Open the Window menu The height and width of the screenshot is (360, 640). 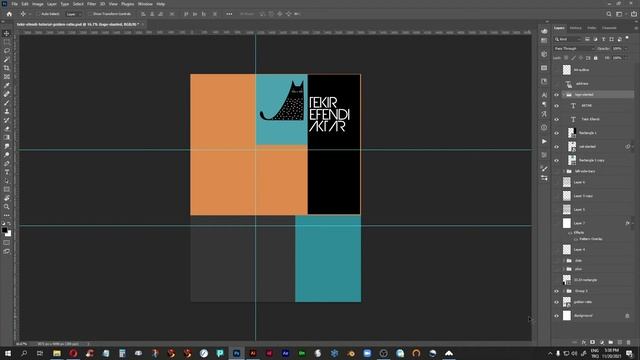pyautogui.click(x=145, y=4)
